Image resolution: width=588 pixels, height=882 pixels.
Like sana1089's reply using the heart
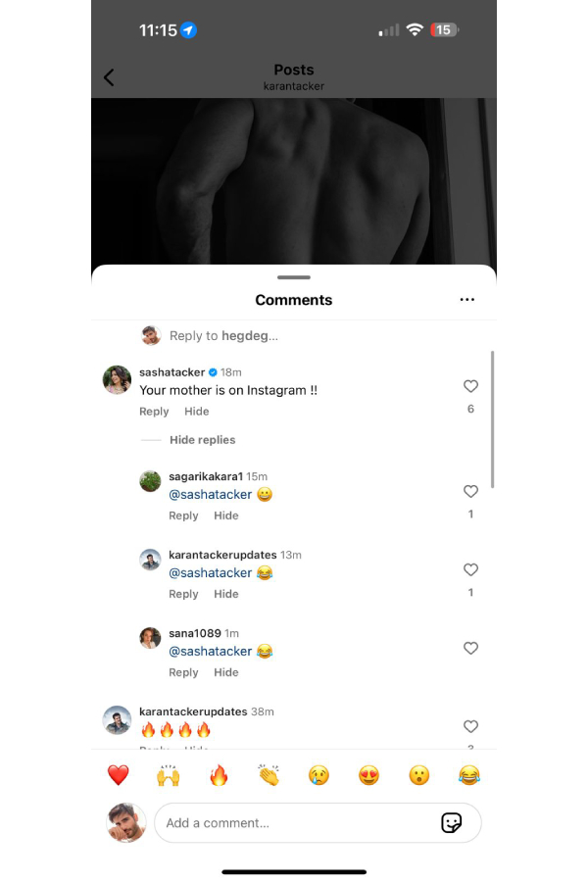[470, 648]
